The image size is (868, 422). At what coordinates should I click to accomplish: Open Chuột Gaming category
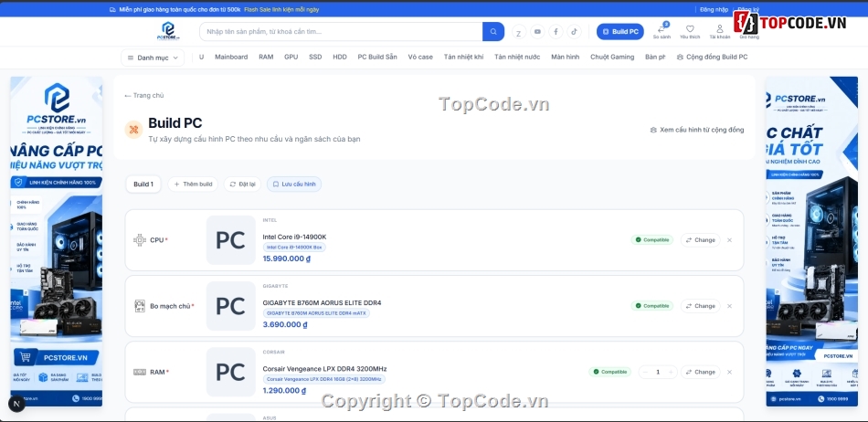(x=612, y=57)
